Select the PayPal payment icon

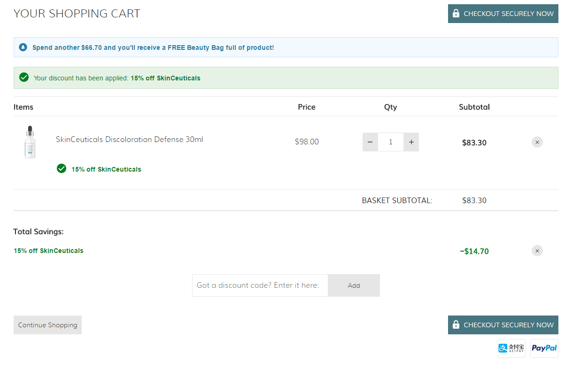pyautogui.click(x=544, y=348)
